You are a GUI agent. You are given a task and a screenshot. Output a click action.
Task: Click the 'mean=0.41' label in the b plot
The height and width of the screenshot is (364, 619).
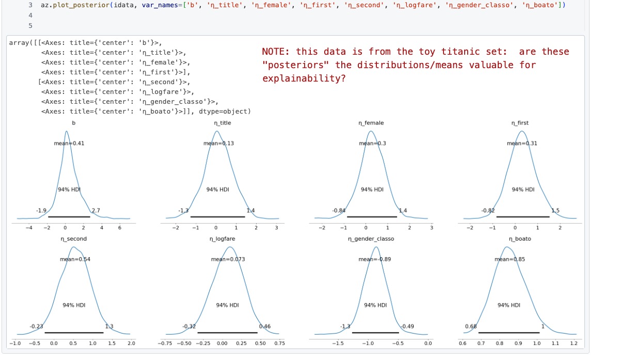point(69,144)
